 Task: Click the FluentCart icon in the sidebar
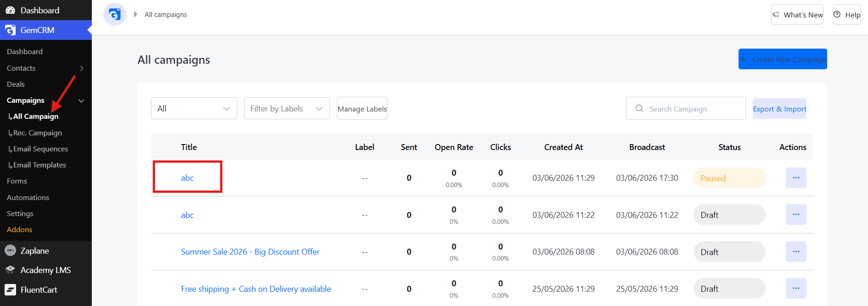pos(10,289)
